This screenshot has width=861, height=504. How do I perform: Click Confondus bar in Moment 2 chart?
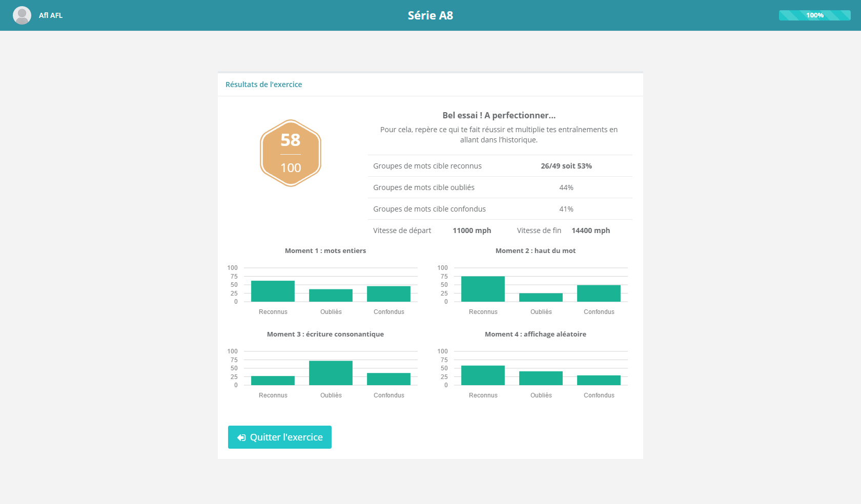599,293
